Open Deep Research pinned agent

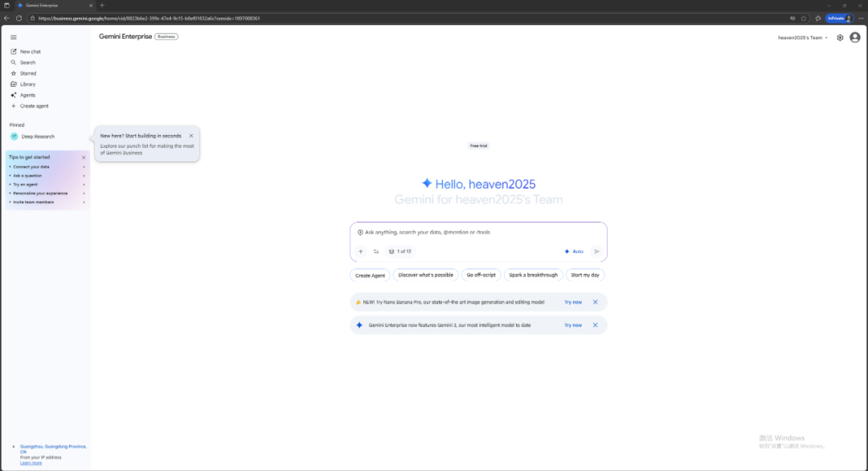pyautogui.click(x=37, y=137)
